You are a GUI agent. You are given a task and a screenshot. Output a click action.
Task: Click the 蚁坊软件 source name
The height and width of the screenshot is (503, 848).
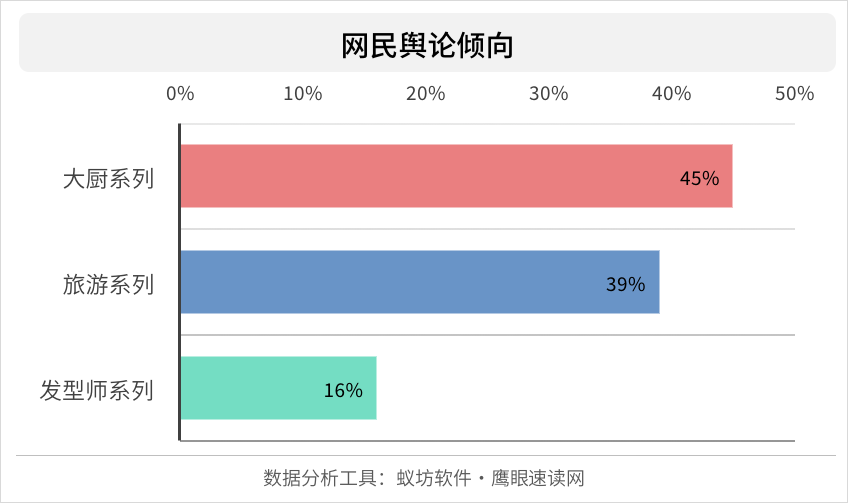tap(434, 478)
